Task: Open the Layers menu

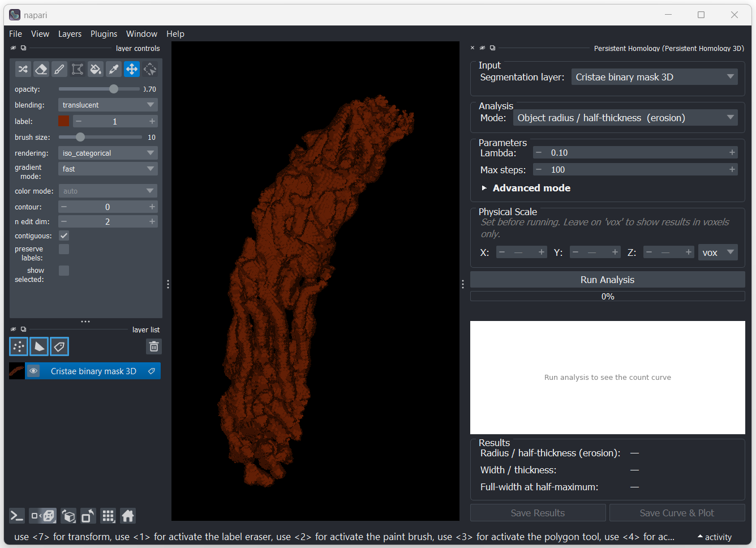Action: 70,34
